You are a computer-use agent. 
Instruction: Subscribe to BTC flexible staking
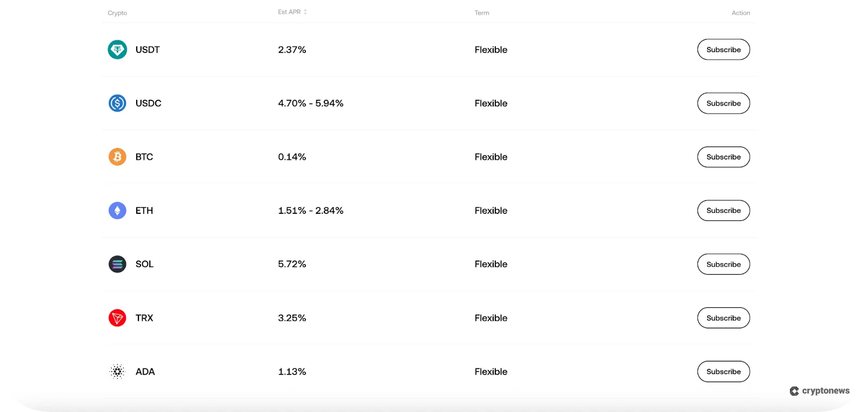723,157
